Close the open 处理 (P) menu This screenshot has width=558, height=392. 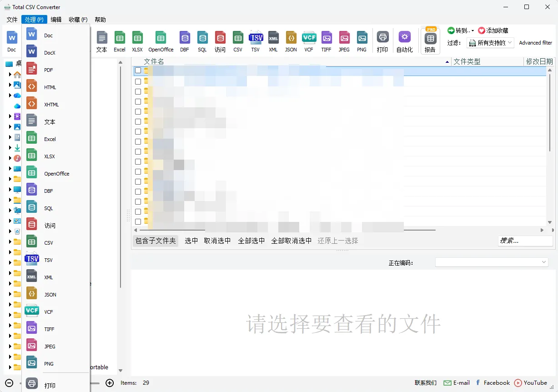[x=34, y=20]
